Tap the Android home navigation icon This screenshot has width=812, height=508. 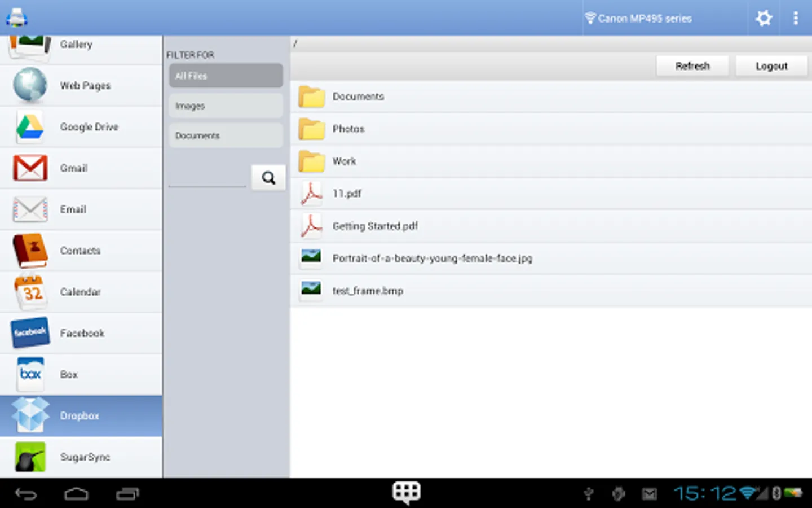76,494
